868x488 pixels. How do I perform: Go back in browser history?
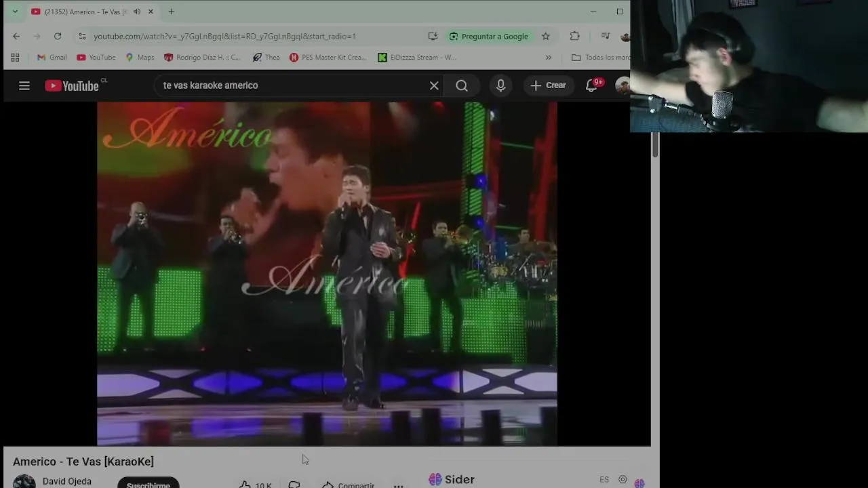click(x=16, y=36)
